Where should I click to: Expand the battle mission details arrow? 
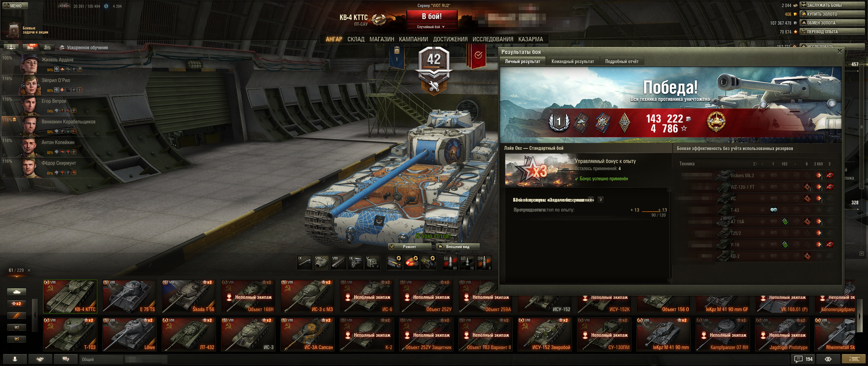[x=600, y=200]
